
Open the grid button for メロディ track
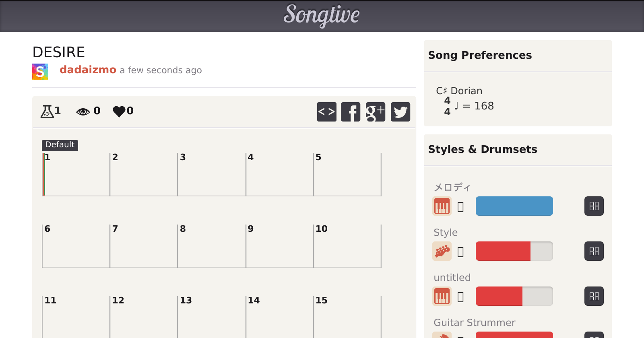click(x=594, y=206)
